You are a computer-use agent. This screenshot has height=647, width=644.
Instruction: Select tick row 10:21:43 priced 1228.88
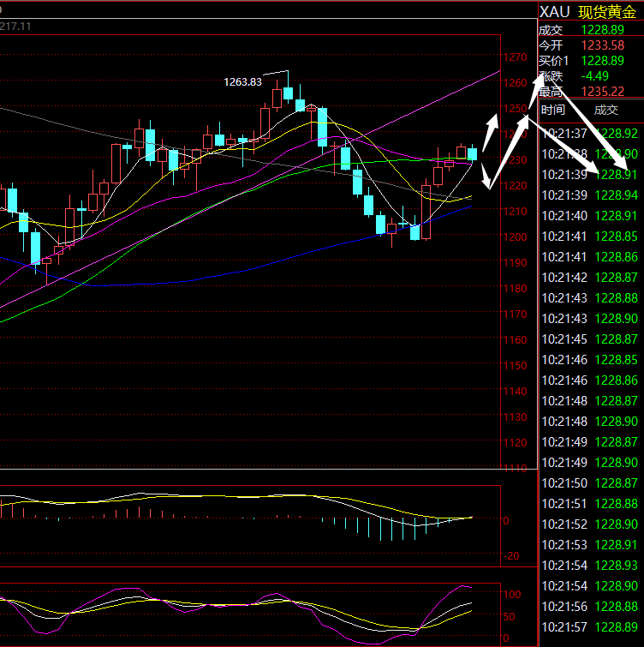(589, 298)
